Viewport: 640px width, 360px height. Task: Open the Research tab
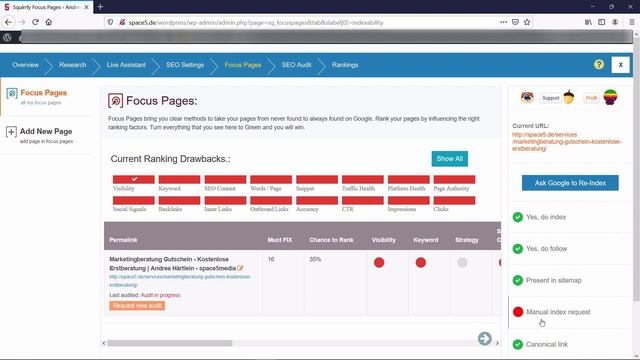tap(73, 65)
